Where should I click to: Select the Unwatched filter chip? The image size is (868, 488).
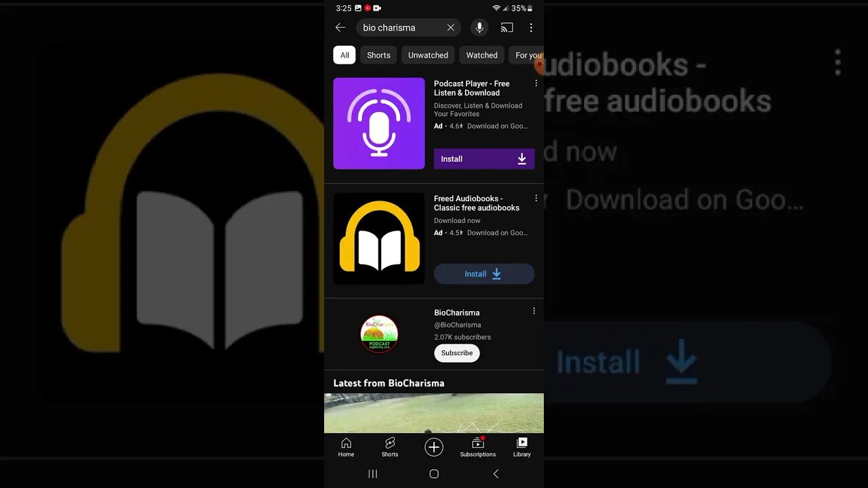(428, 55)
